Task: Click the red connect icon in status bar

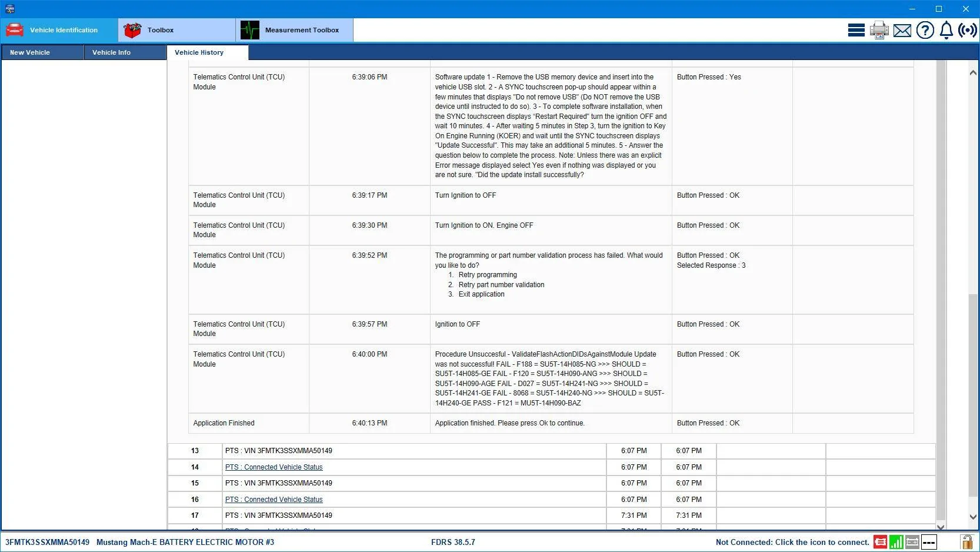Action: pos(880,542)
